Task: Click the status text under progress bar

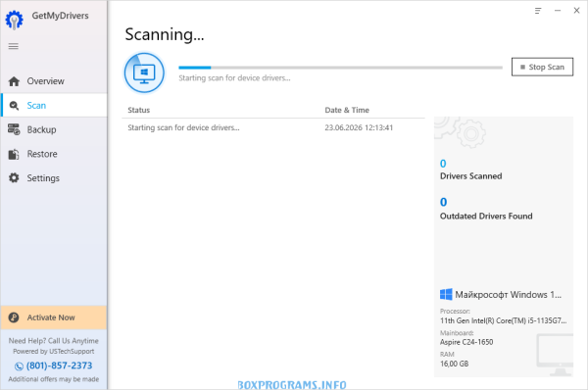Action: coord(234,78)
